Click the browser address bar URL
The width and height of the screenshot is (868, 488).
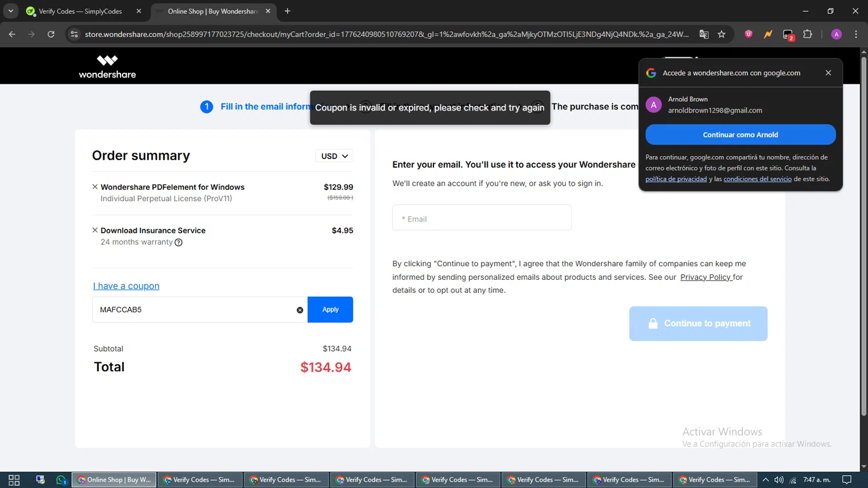point(387,34)
